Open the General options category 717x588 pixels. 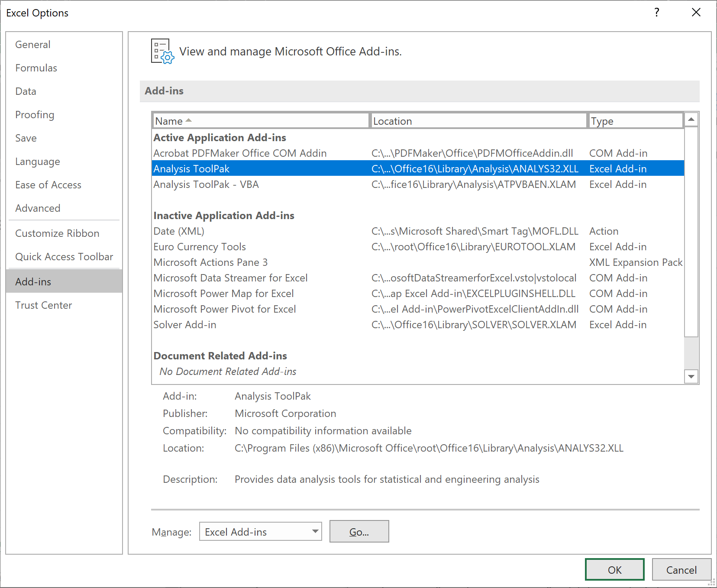click(x=64, y=45)
